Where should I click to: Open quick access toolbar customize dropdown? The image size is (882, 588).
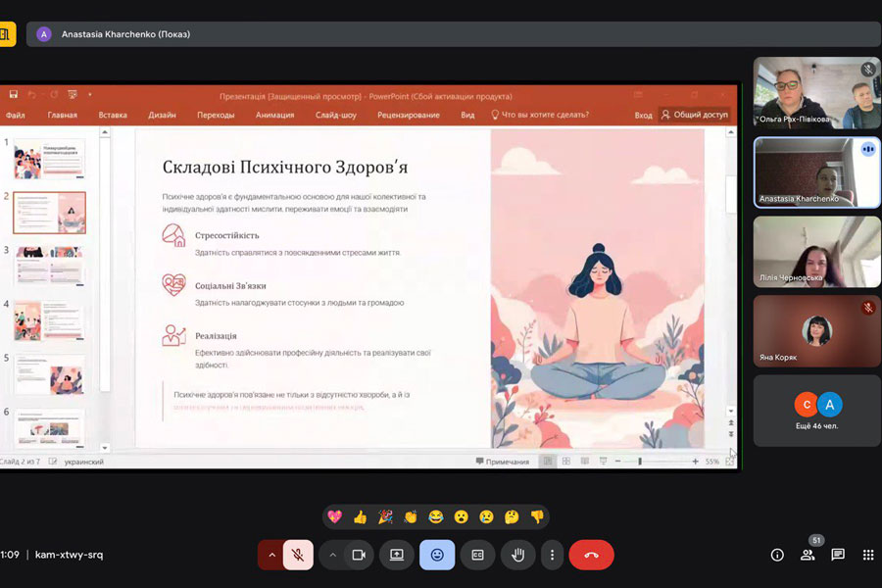90,94
